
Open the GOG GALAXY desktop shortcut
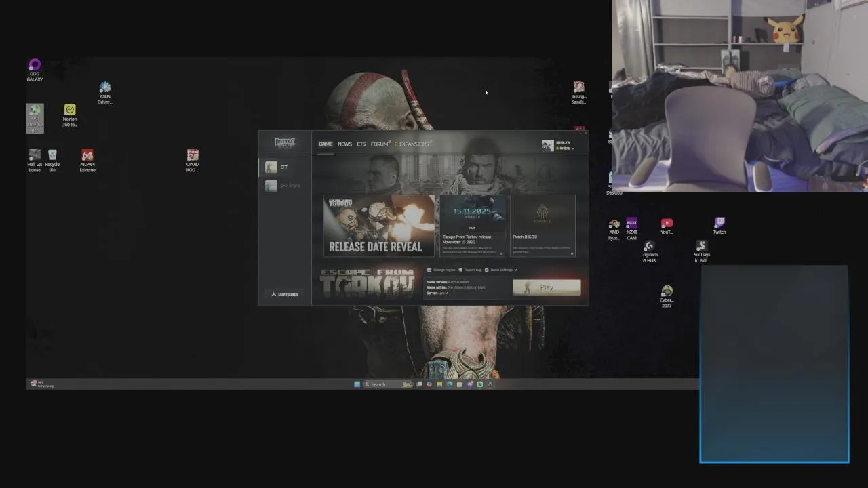click(35, 70)
